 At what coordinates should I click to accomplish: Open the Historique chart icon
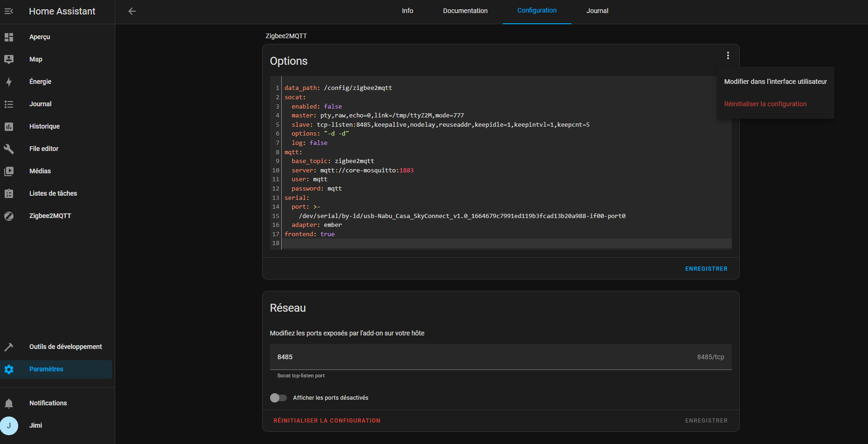9,126
